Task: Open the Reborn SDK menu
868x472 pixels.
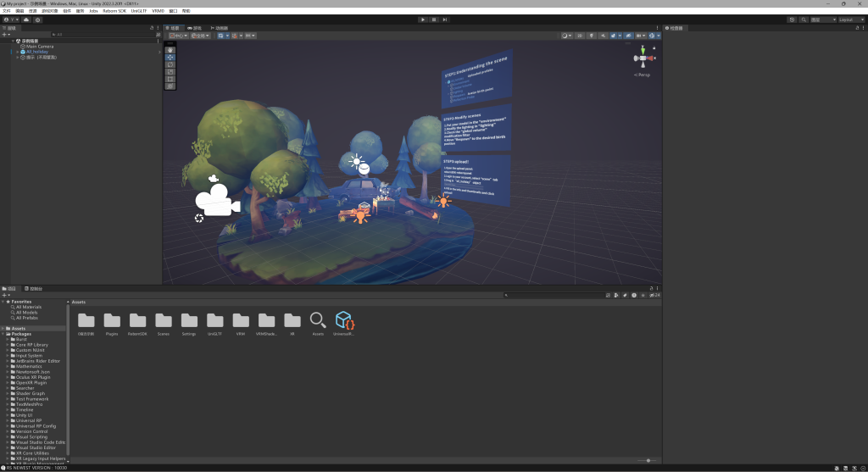Action: coord(114,11)
